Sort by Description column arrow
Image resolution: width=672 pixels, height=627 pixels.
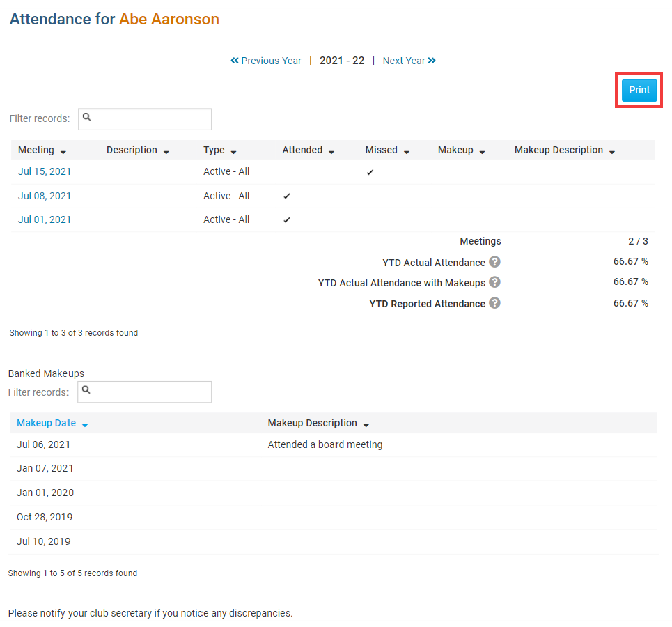[x=166, y=152]
